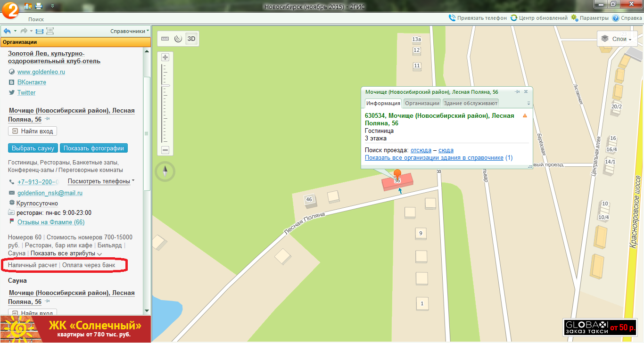
Task: Click the Выбрать сауну button
Action: pos(33,148)
